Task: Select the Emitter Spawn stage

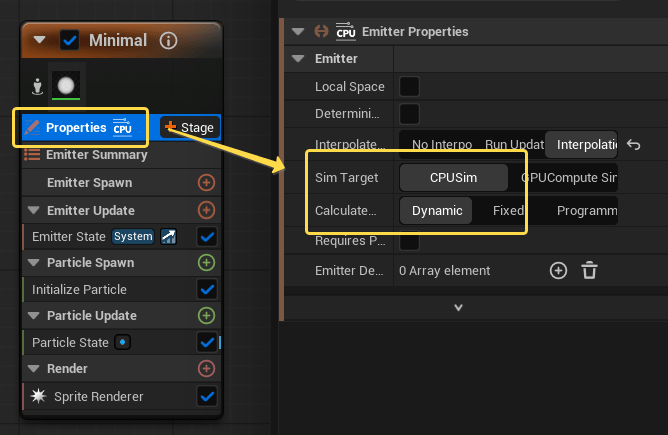Action: [x=121, y=183]
